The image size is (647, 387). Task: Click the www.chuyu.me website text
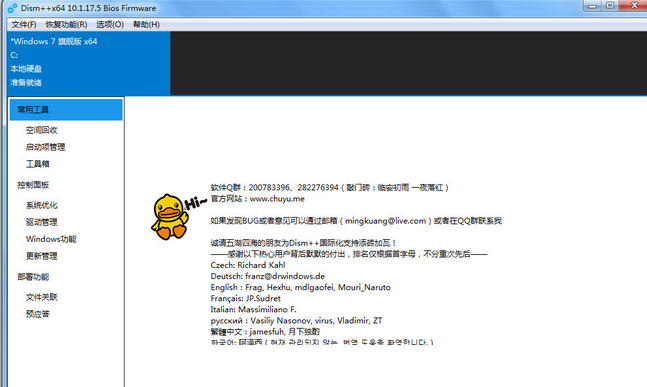[x=277, y=199]
